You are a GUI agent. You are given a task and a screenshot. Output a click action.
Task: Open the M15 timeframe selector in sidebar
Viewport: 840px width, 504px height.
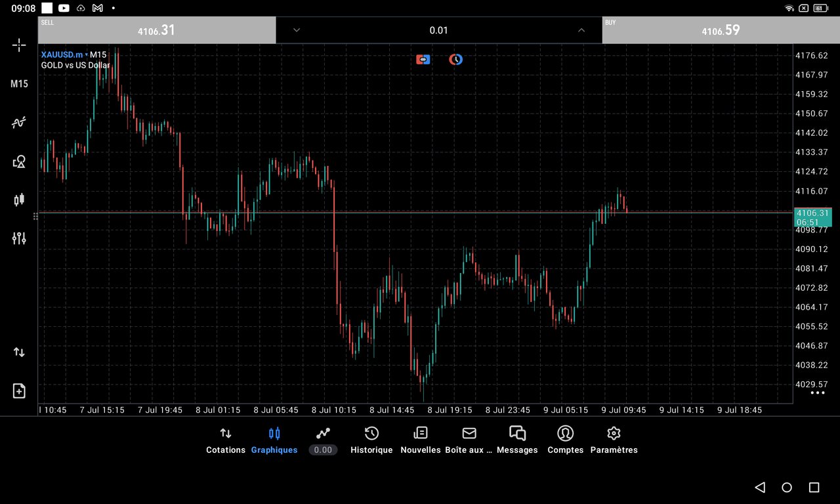point(19,84)
